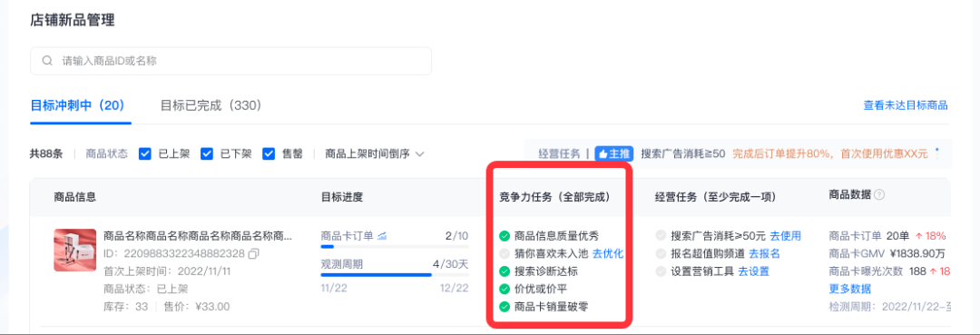Click the trend chart icon next to 商品卡订单
Screen dimensions: 980x335
[x=383, y=236]
